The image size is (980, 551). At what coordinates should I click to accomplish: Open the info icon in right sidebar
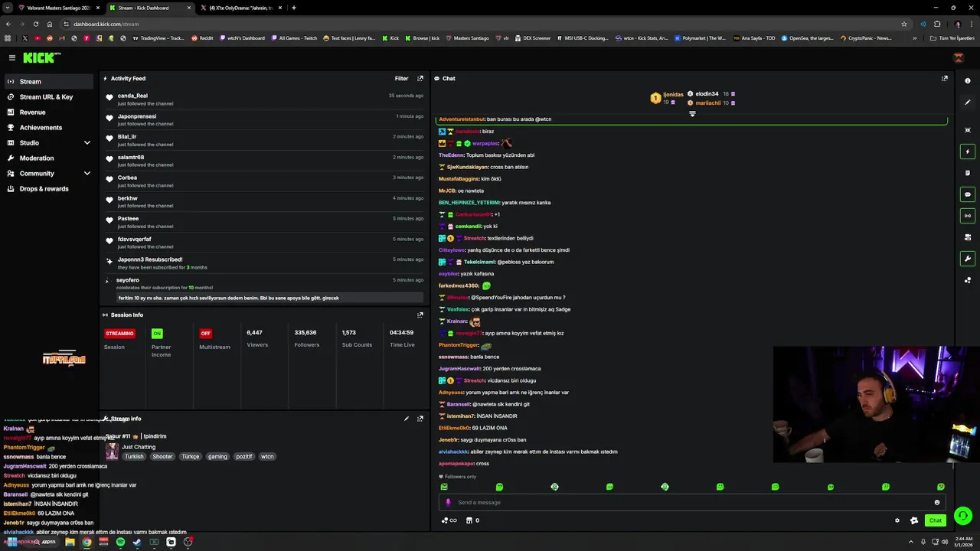tap(968, 81)
